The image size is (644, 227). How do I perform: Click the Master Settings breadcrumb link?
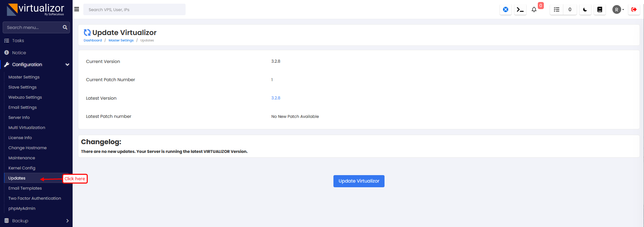pyautogui.click(x=121, y=40)
